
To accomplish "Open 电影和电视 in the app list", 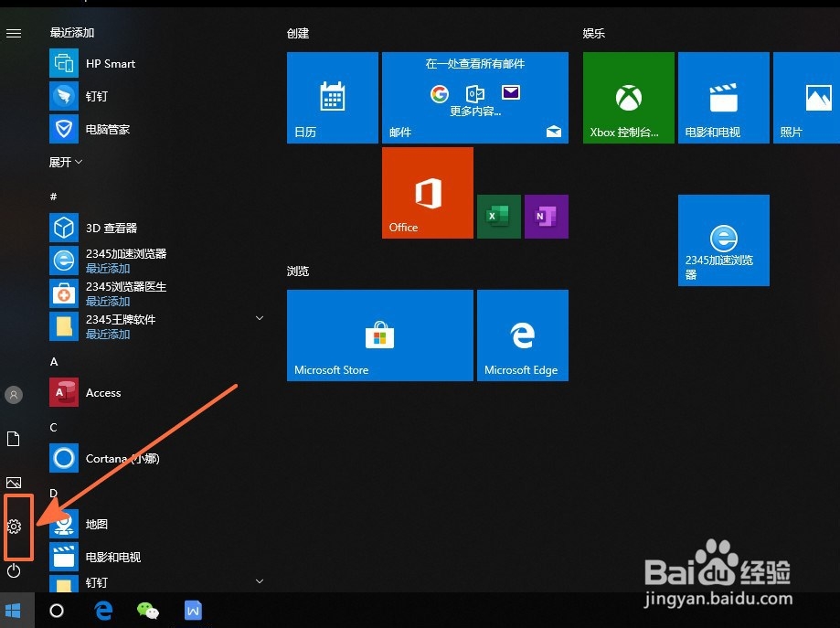I will [156, 557].
